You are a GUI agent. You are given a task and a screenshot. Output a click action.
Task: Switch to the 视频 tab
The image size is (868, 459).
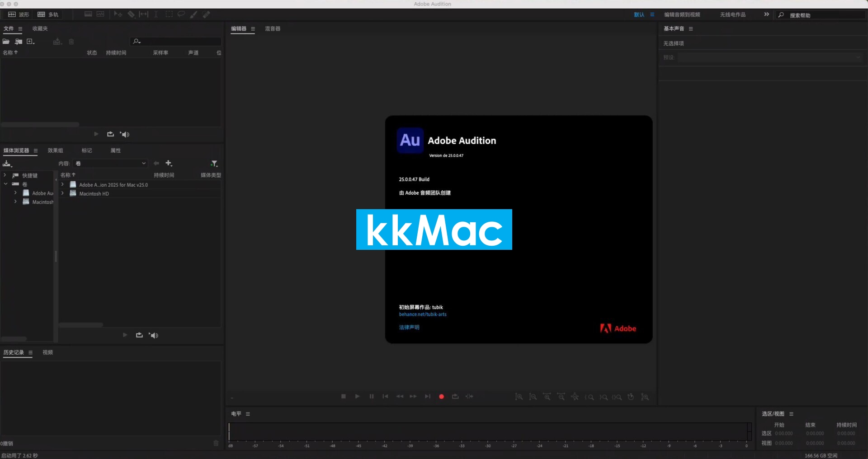[x=47, y=352]
